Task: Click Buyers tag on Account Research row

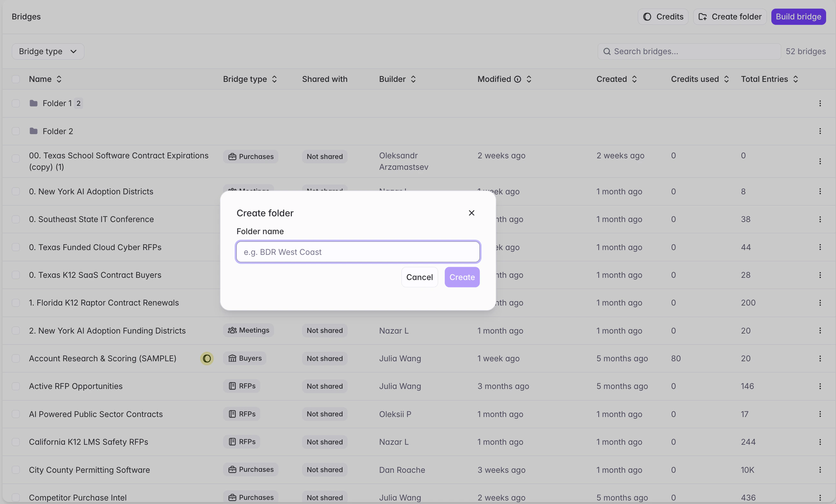Action: click(245, 358)
